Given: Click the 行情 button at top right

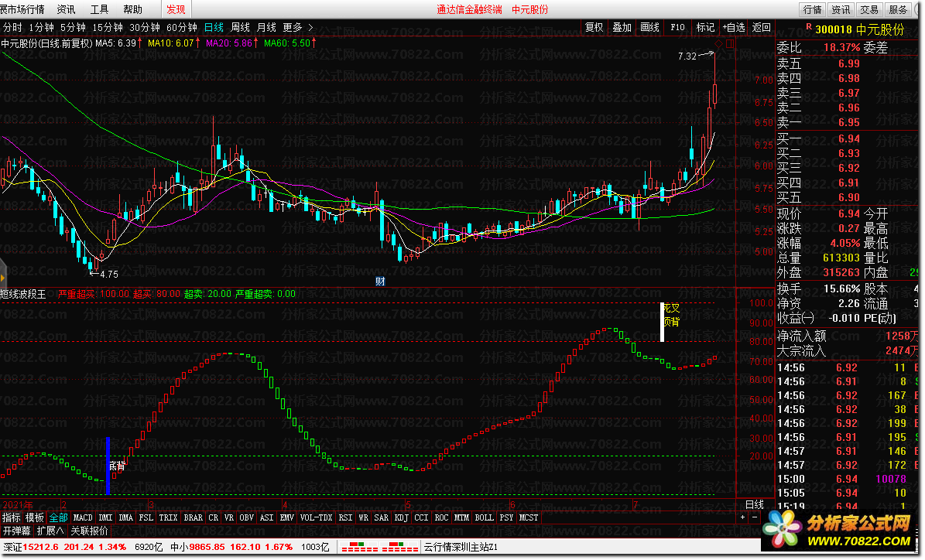Looking at the screenshot, I should coord(812,9).
